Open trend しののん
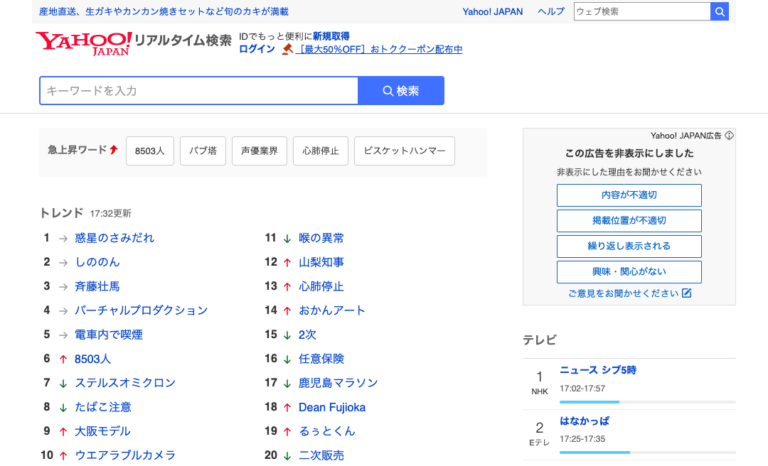The height and width of the screenshot is (466, 768). (97, 262)
